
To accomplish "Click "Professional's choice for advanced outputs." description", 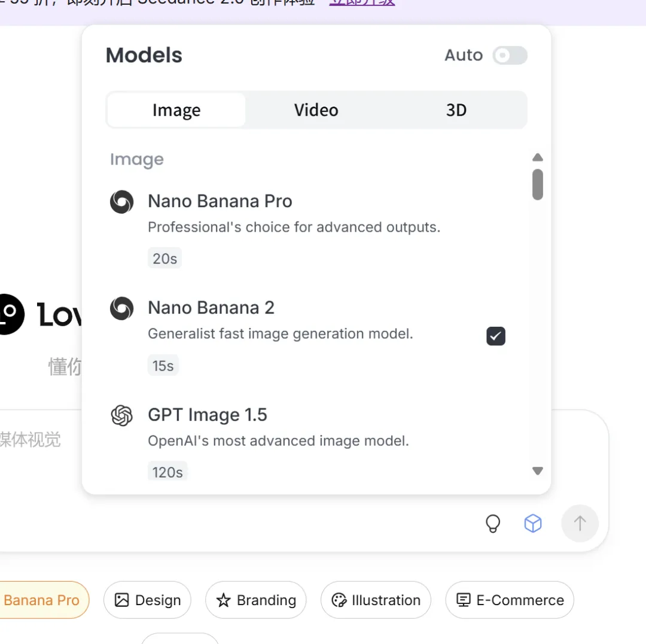I will (x=294, y=227).
